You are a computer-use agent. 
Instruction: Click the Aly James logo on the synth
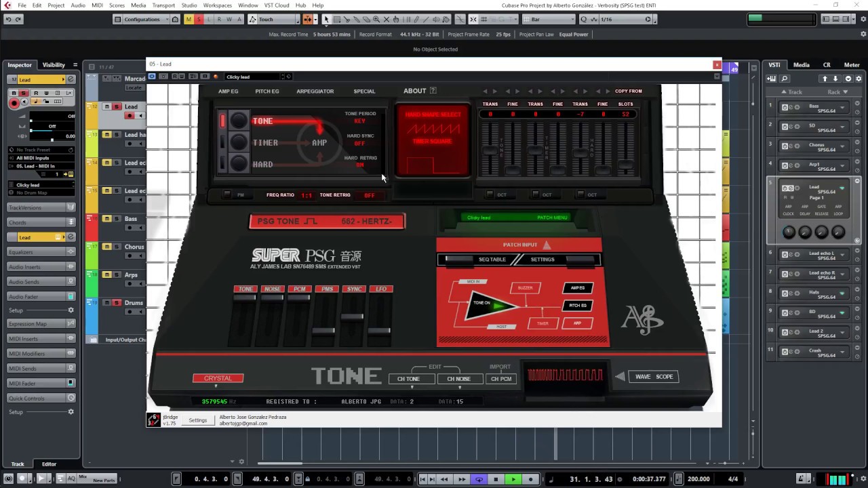pos(642,319)
